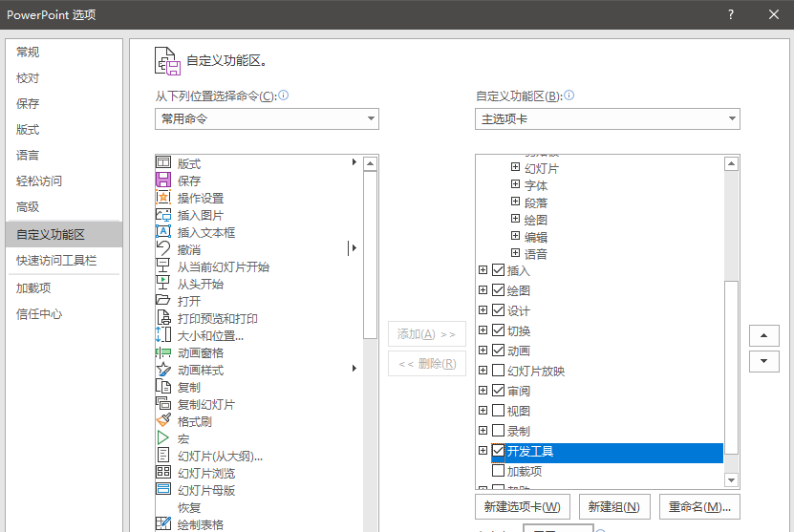Click the 幻灯片(从大纲) icon
The width and height of the screenshot is (794, 532).
163,455
